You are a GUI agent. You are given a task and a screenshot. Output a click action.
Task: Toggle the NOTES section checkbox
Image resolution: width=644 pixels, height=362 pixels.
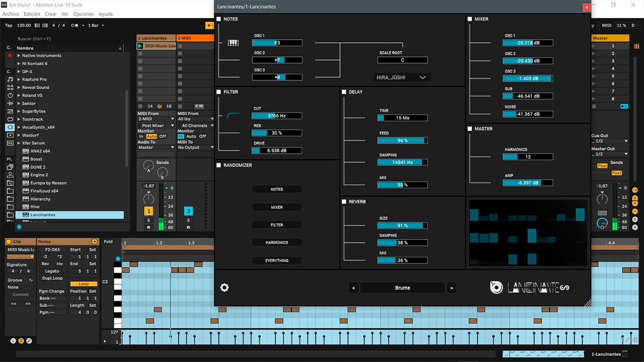click(219, 19)
